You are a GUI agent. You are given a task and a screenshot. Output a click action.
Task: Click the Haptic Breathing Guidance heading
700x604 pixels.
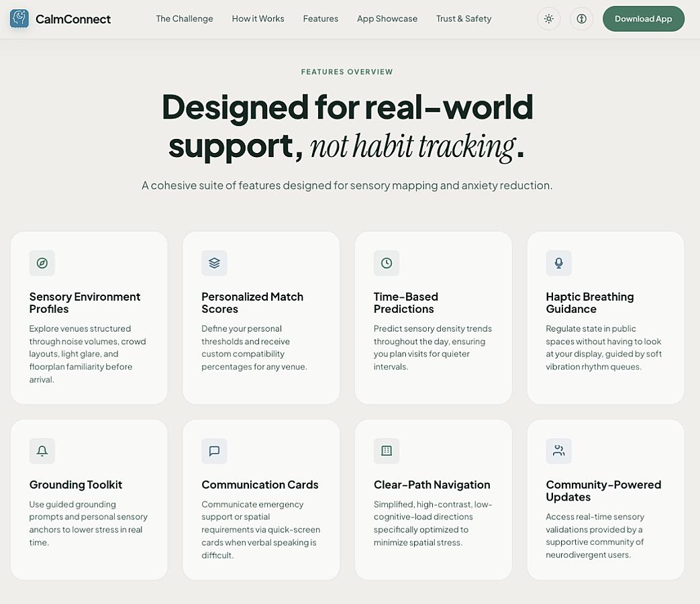tap(590, 303)
